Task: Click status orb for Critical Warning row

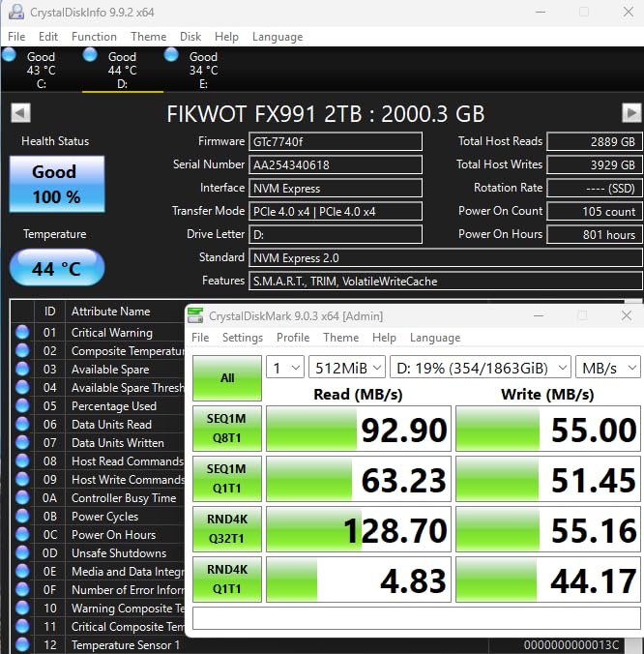Action: (22, 333)
